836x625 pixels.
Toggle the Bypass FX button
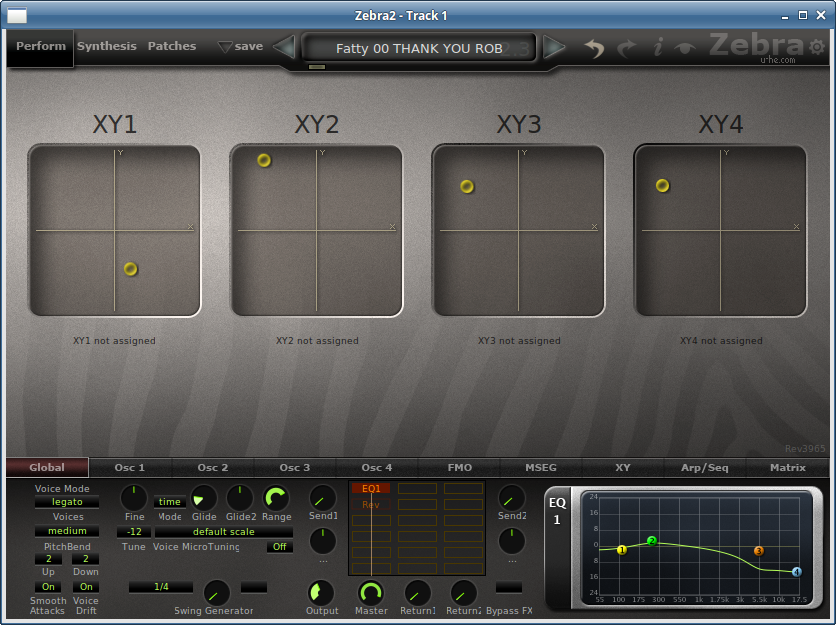pyautogui.click(x=509, y=587)
